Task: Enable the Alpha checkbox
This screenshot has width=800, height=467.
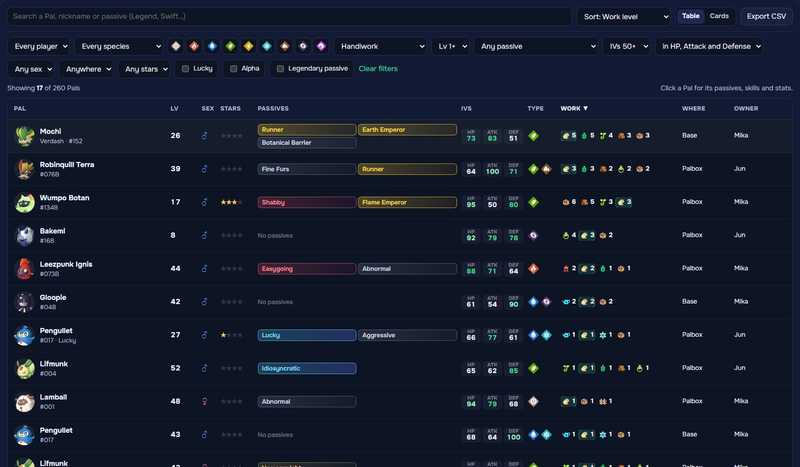Action: (233, 68)
